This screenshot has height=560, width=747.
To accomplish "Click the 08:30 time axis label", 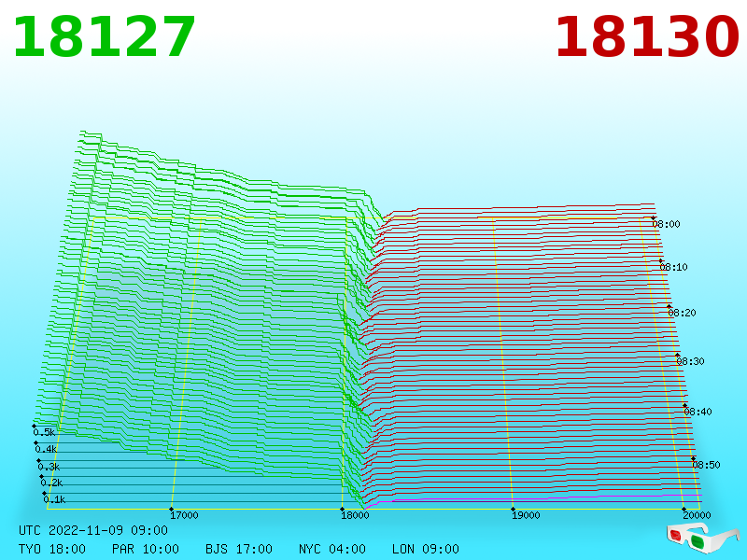I will [x=690, y=361].
